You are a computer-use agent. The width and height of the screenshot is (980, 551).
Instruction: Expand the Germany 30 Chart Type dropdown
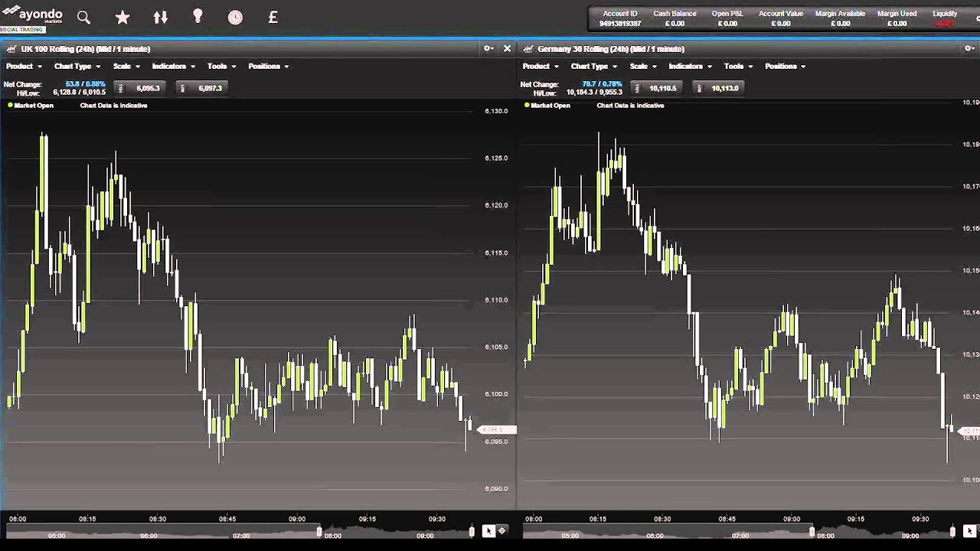click(x=593, y=66)
